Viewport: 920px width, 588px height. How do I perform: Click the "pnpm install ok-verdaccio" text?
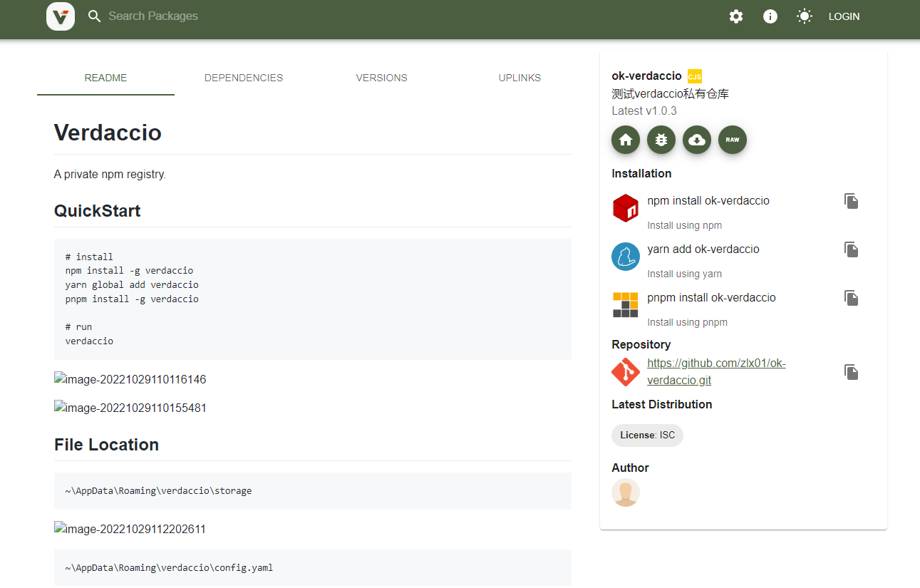coord(711,298)
